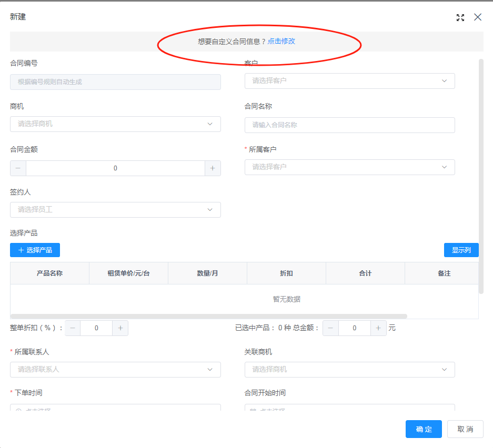The height and width of the screenshot is (448, 493).
Task: Click the 点击修改 link
Action: (x=281, y=41)
